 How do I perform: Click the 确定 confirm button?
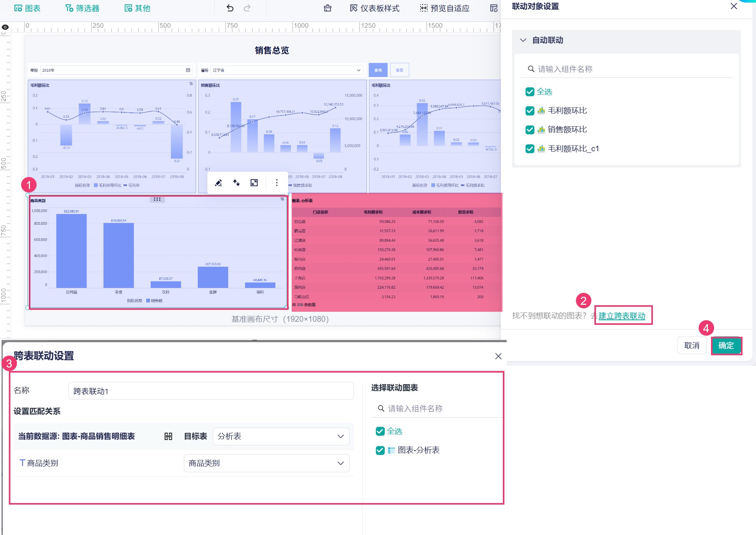click(x=726, y=345)
